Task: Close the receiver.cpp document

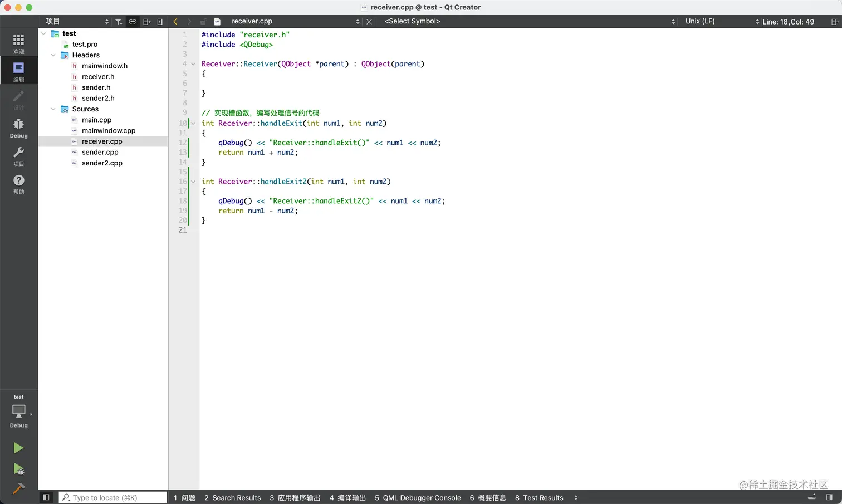Action: (x=369, y=22)
